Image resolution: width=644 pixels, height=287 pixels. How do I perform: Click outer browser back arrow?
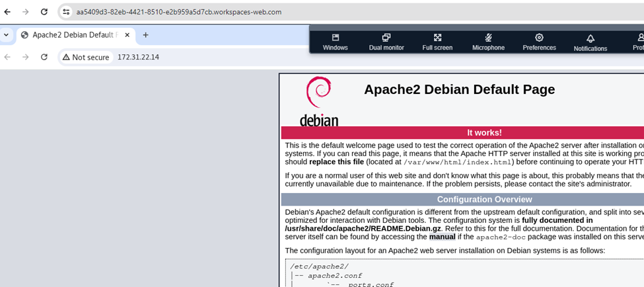(x=7, y=12)
